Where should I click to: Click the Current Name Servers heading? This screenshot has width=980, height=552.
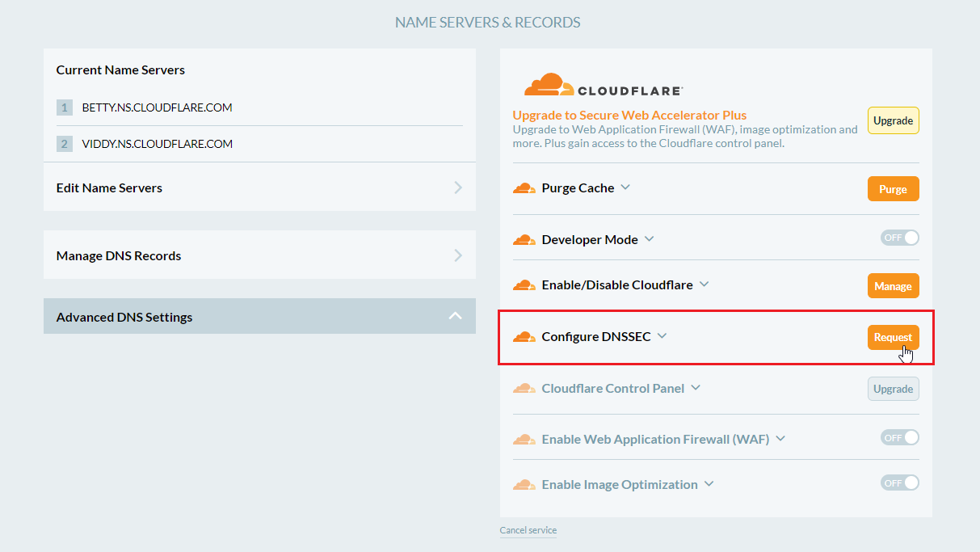tap(120, 70)
